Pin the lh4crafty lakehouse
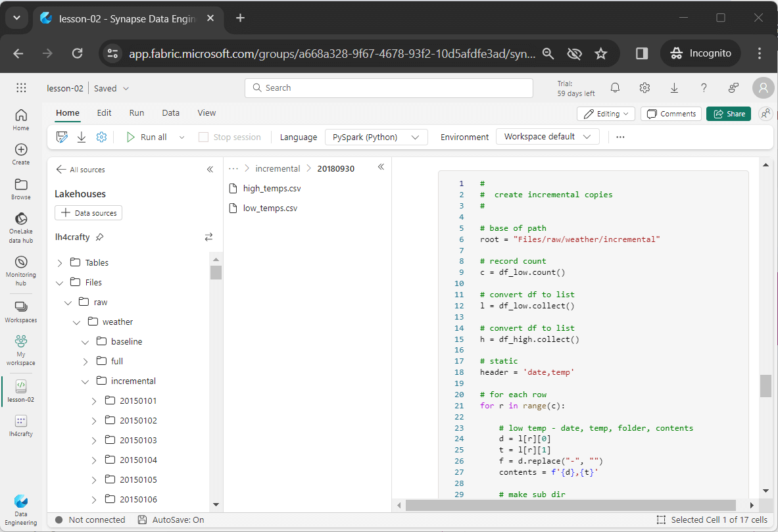 [99, 237]
